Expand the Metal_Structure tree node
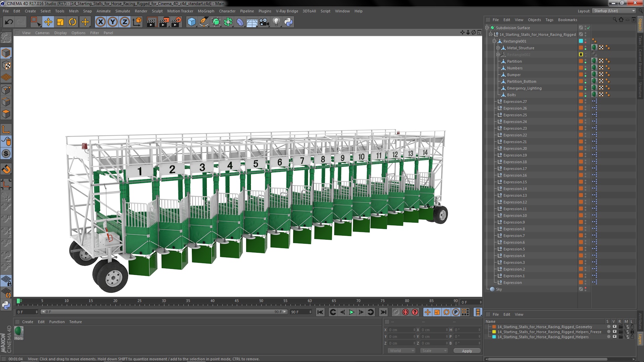 (x=498, y=48)
